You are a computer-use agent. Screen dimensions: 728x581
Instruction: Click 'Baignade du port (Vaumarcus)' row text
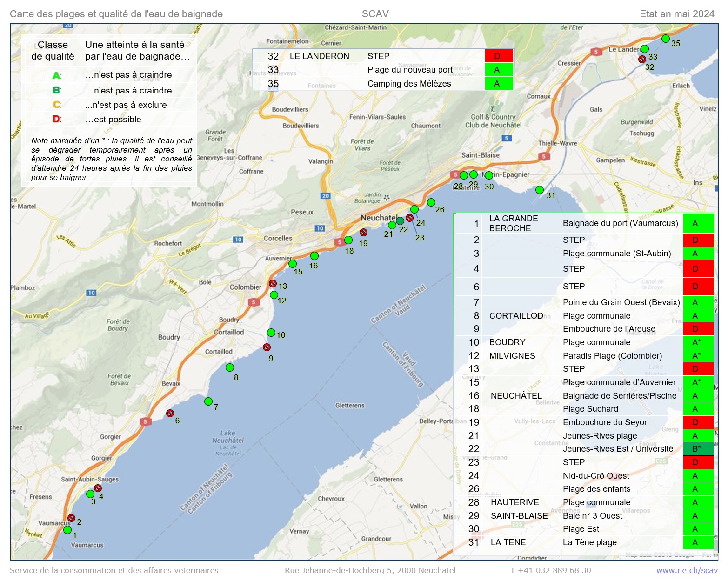pyautogui.click(x=621, y=223)
